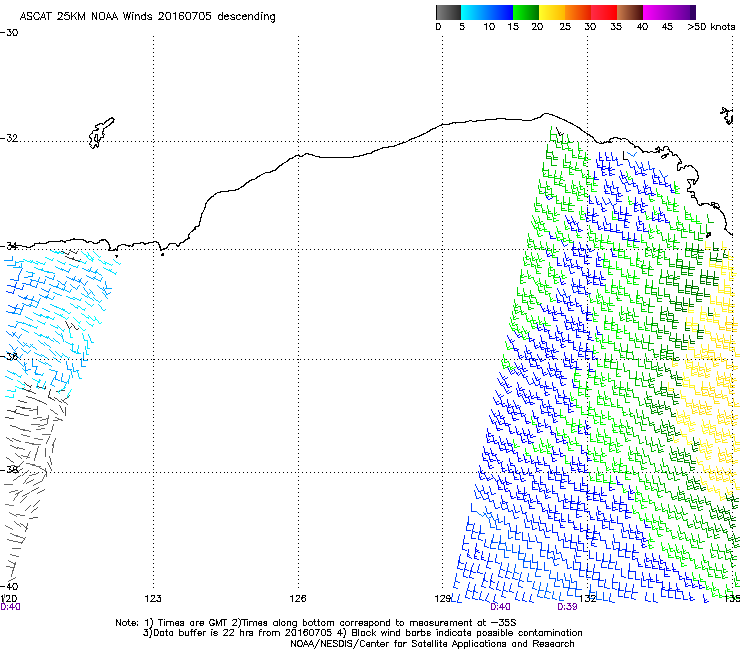Click the purple "0:40" time between 129 and 132
The height and width of the screenshot is (650, 740).
pyautogui.click(x=500, y=607)
